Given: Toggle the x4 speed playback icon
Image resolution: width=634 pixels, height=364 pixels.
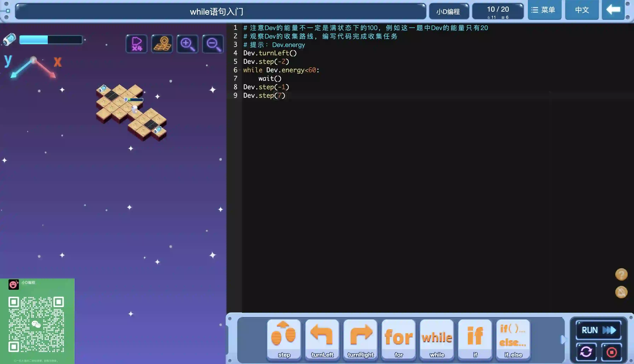Looking at the screenshot, I should [x=137, y=44].
